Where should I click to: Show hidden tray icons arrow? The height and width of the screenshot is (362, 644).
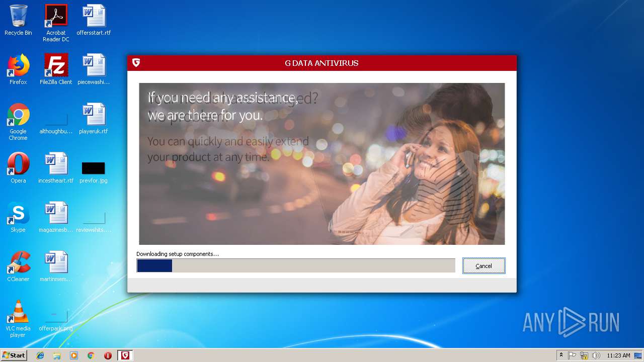561,355
